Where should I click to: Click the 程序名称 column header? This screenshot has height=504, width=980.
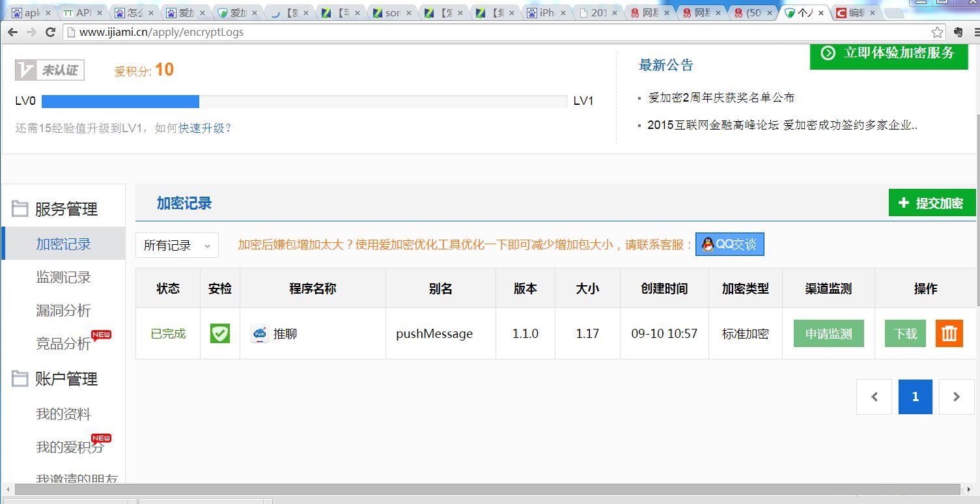pyautogui.click(x=313, y=288)
